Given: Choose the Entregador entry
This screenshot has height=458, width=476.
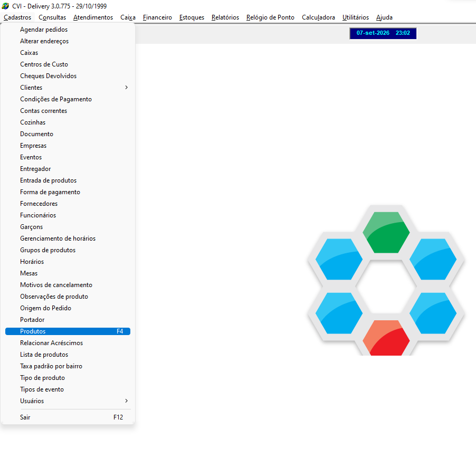Looking at the screenshot, I should pyautogui.click(x=68, y=169).
